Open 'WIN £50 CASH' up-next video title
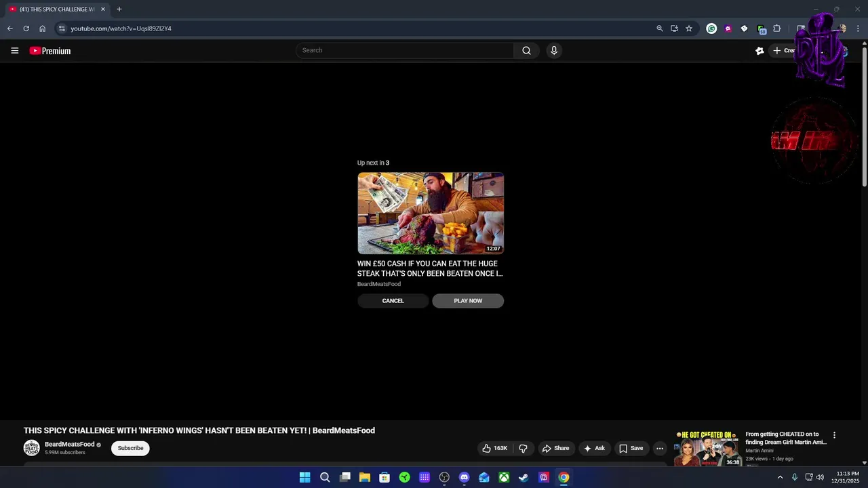Screen dimensions: 868x488 (430, 268)
